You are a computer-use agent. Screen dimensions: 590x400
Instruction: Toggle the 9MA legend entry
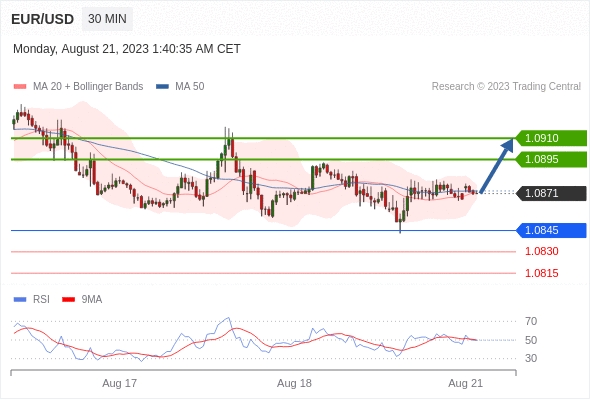[82, 300]
